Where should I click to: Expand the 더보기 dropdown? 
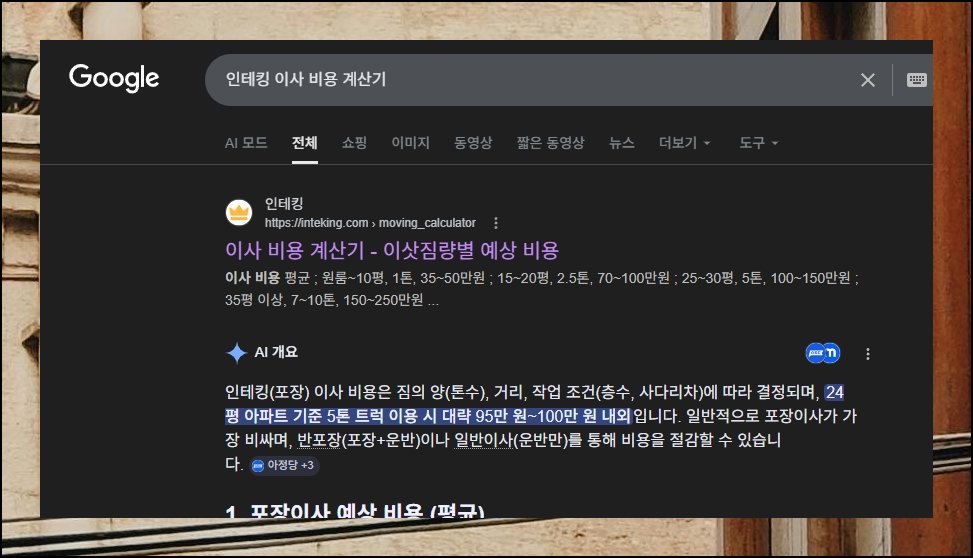pos(684,143)
